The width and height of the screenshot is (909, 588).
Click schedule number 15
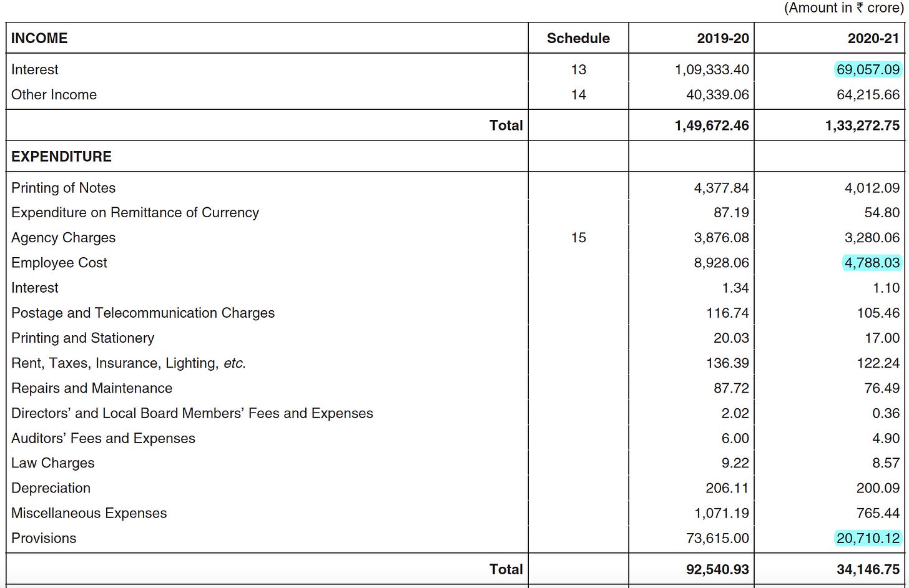[x=578, y=238]
